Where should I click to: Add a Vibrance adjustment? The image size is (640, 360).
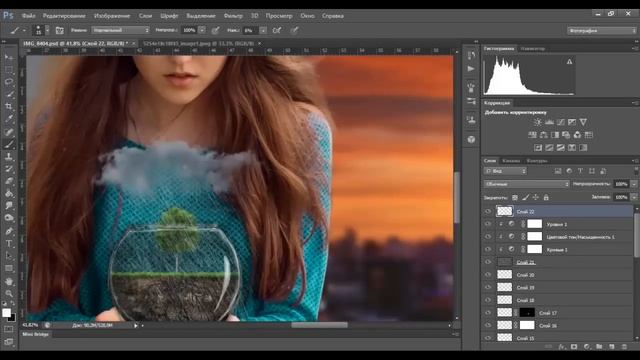(583, 122)
